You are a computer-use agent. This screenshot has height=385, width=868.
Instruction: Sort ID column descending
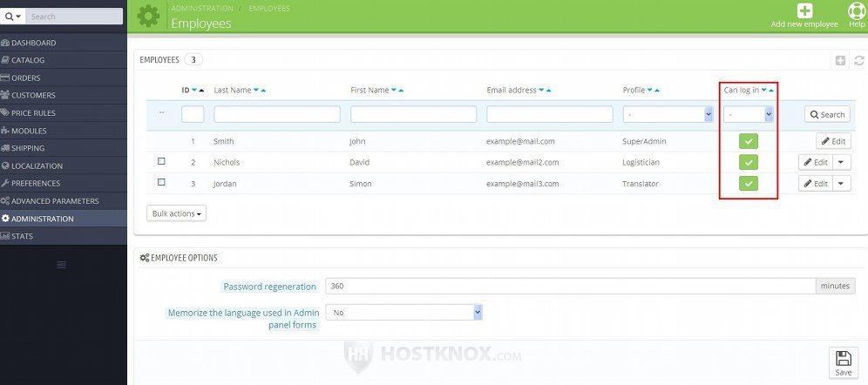click(x=194, y=91)
